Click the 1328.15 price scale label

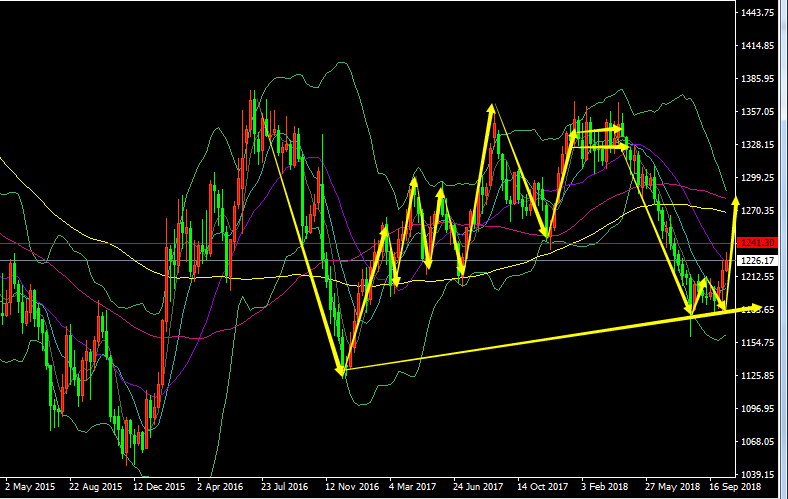pos(757,145)
